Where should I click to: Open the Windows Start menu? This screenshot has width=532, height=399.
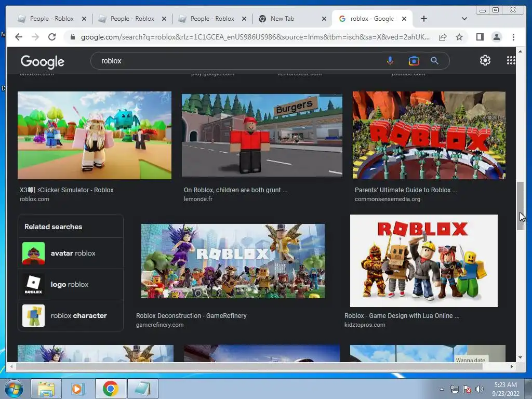14,389
